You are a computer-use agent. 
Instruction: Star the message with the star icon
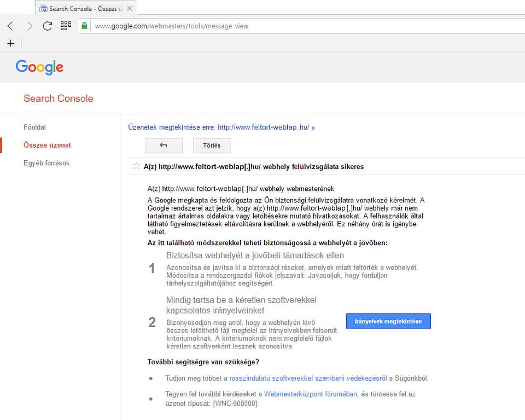136,166
